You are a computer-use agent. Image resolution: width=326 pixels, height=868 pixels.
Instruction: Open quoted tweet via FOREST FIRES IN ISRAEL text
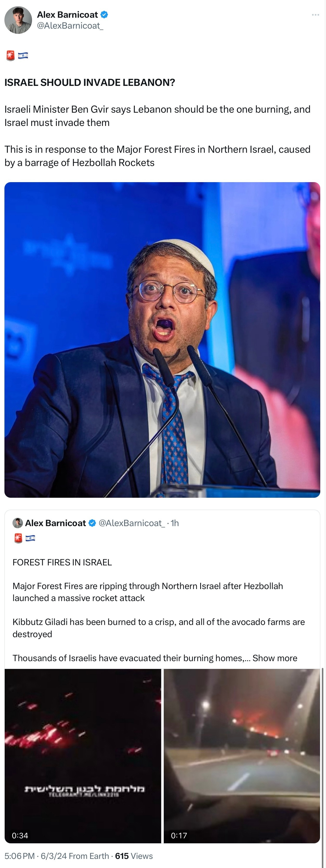(62, 562)
